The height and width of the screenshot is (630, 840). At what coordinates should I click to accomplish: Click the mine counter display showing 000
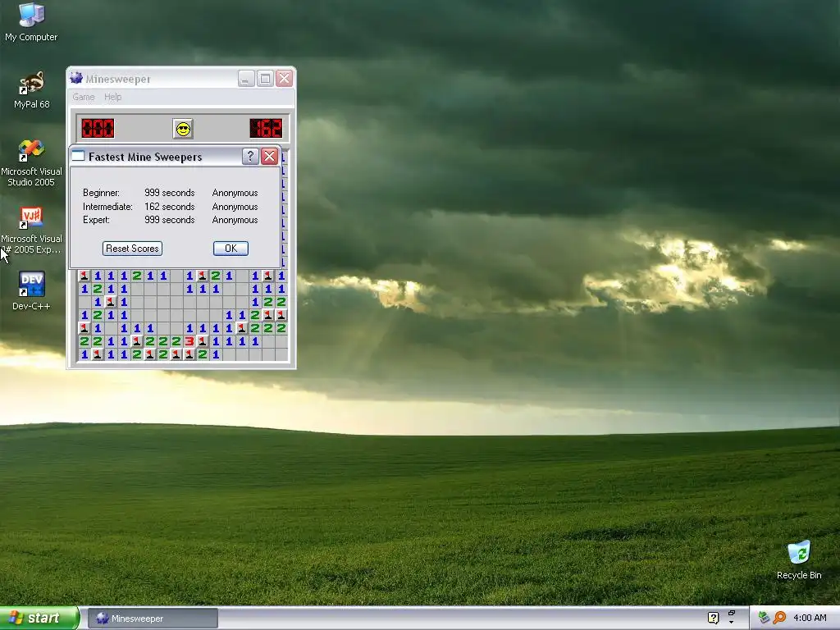(x=98, y=129)
